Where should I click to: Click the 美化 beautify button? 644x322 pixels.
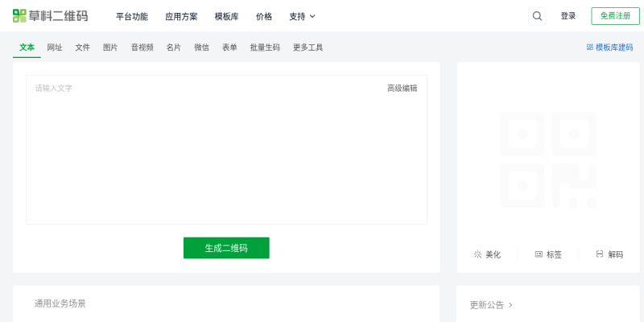pyautogui.click(x=487, y=254)
